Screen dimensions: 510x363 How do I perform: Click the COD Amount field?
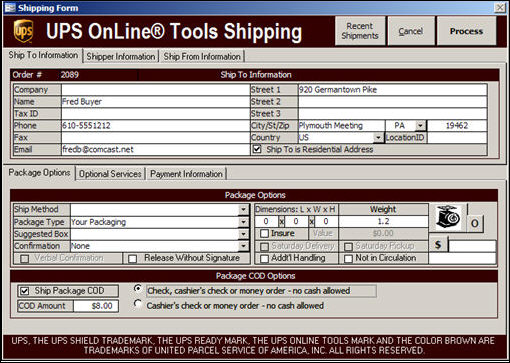point(96,306)
